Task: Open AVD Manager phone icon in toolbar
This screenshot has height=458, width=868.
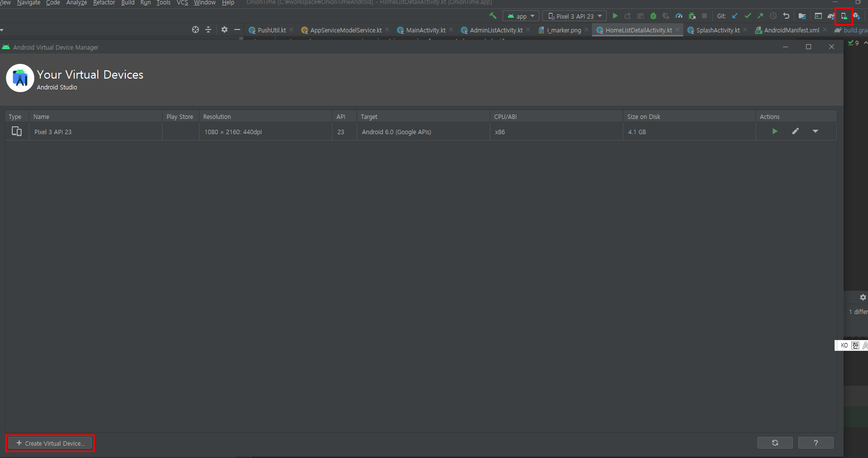Action: [844, 16]
